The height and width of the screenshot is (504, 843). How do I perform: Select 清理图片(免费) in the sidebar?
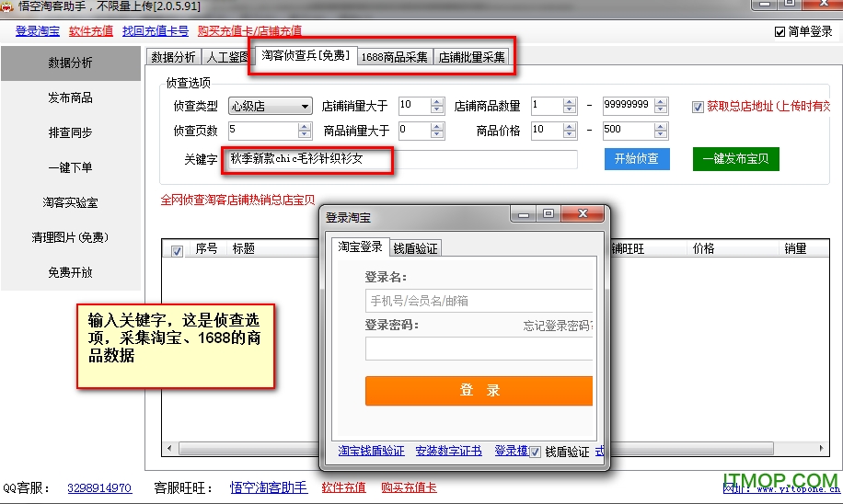[71, 237]
